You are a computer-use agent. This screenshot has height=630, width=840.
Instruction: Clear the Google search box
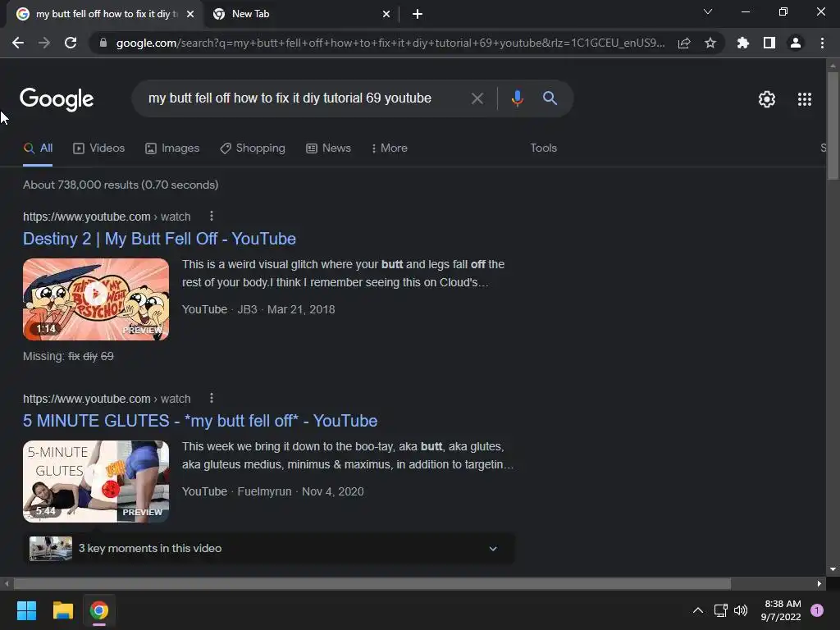(x=477, y=98)
